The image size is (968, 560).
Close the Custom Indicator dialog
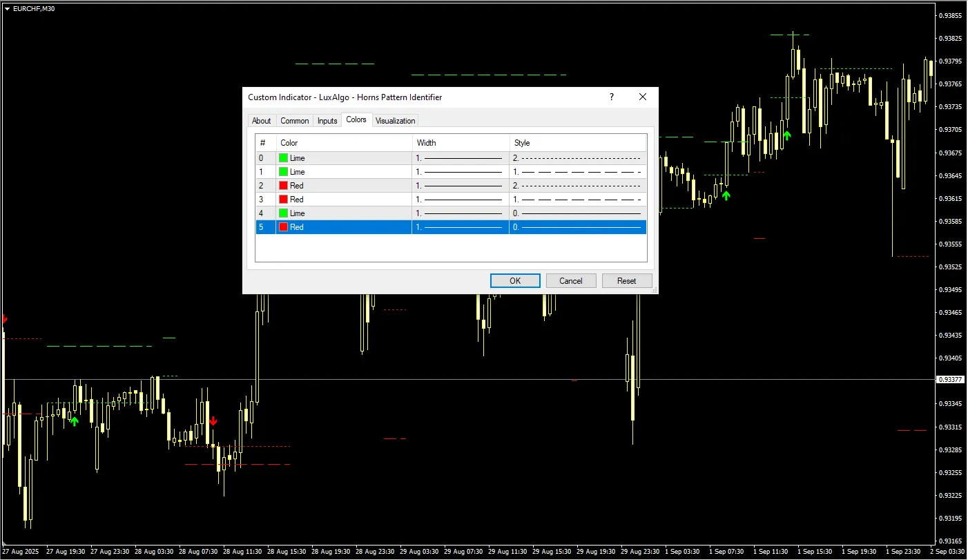pyautogui.click(x=643, y=97)
